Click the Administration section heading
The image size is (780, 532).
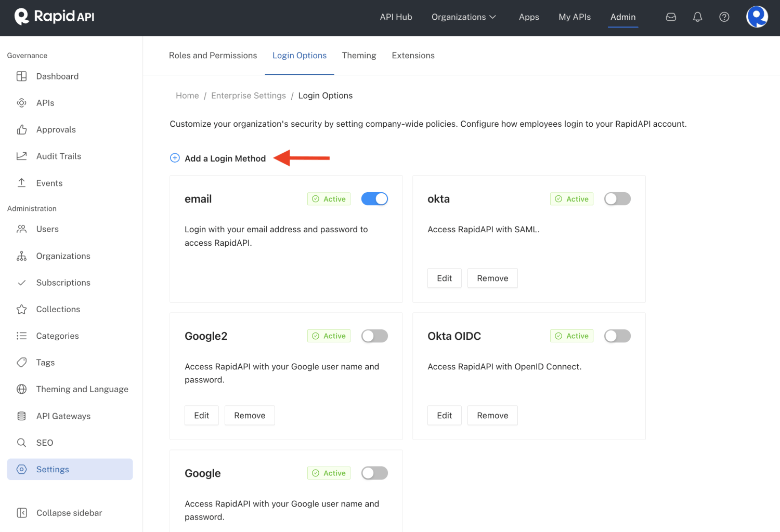[32, 208]
